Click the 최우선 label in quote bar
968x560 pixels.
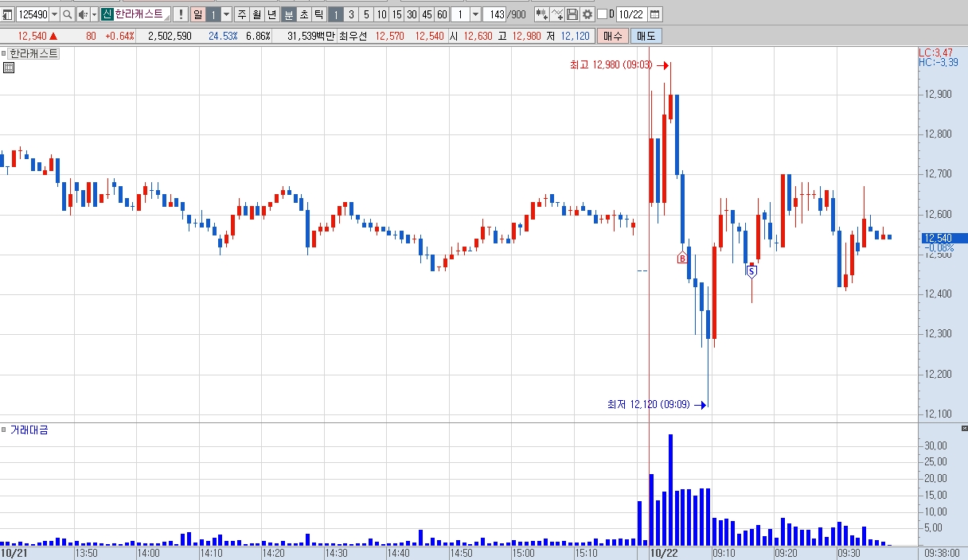354,36
